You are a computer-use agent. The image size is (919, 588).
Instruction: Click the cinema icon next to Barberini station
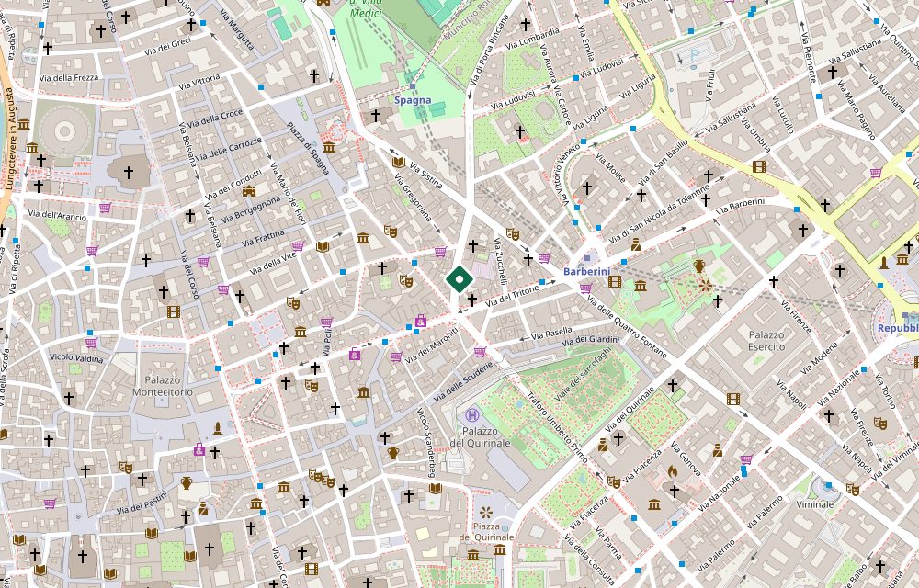pos(615,281)
